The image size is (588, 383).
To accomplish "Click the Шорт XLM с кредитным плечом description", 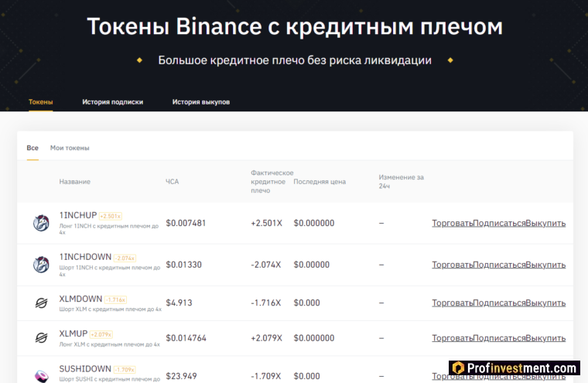I will point(110,309).
